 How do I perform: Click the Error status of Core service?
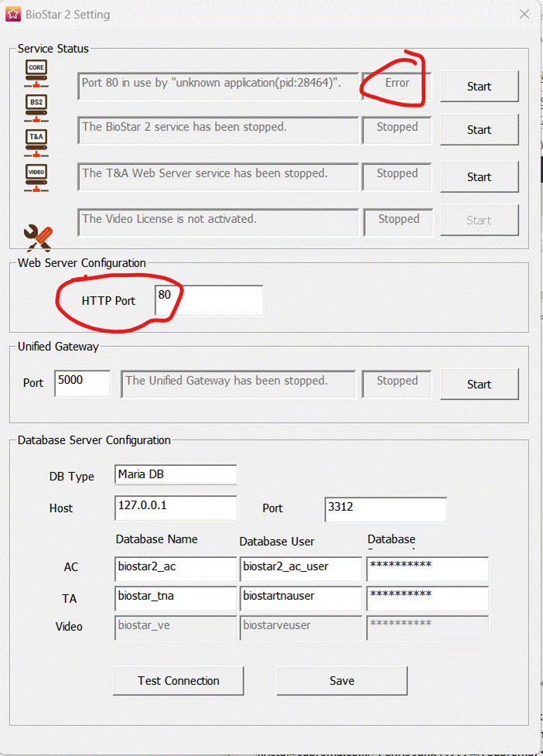(x=397, y=87)
